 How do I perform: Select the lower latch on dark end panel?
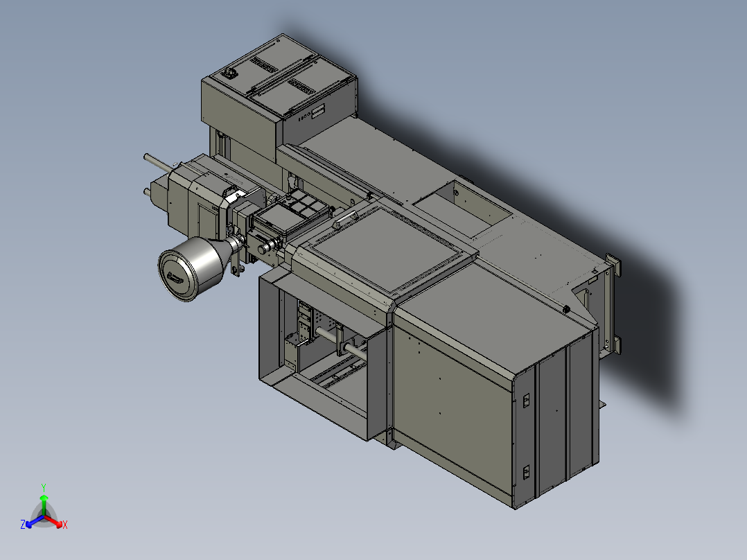pyautogui.click(x=527, y=472)
